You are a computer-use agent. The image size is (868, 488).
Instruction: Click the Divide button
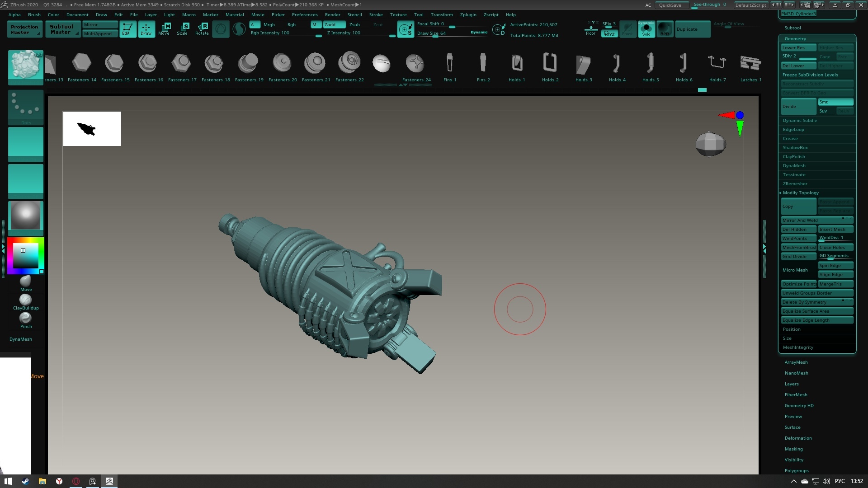click(x=798, y=107)
